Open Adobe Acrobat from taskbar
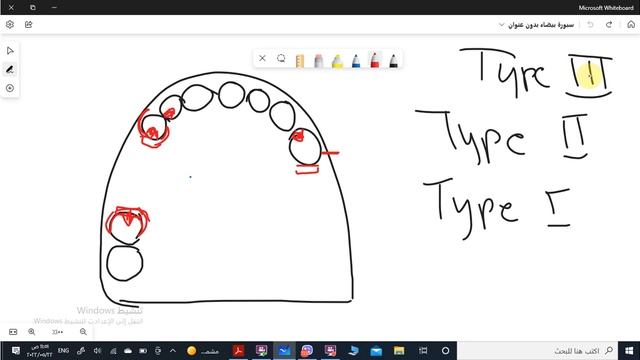Viewport: 640px width, 360px height. [238, 351]
